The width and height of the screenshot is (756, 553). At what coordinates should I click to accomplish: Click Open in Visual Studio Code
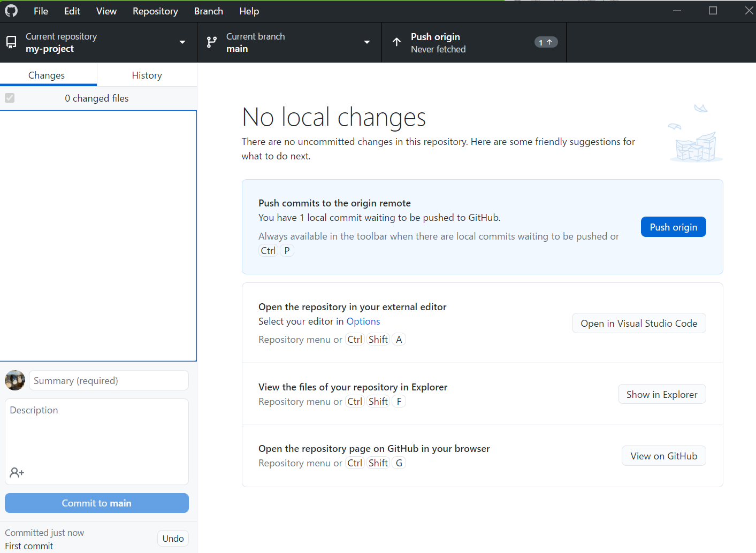click(x=639, y=323)
